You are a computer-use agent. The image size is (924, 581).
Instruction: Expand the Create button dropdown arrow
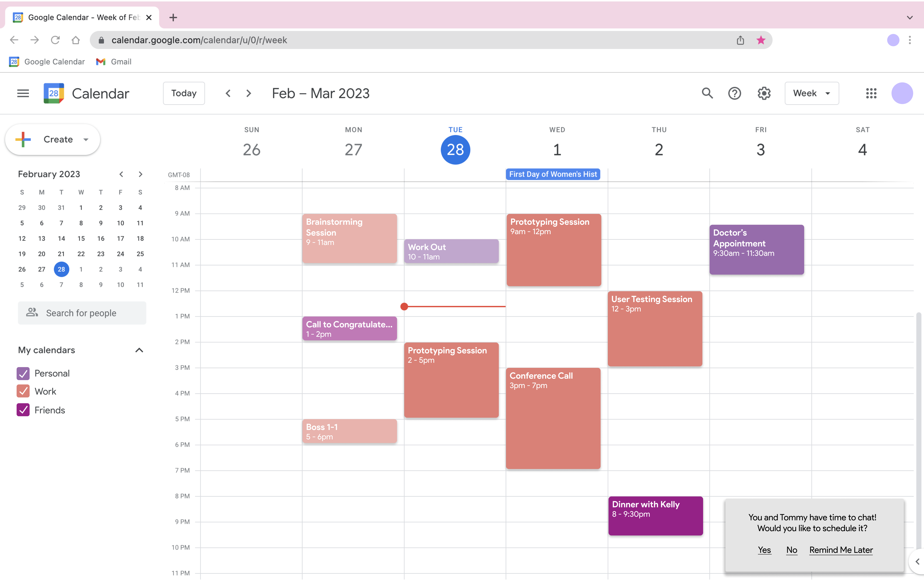(x=86, y=139)
